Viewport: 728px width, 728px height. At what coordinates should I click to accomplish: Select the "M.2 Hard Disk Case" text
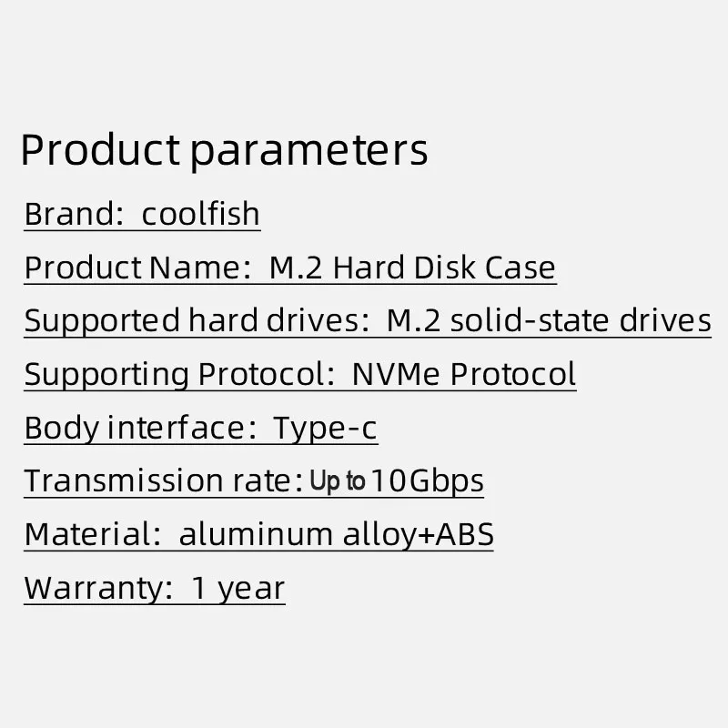click(412, 268)
